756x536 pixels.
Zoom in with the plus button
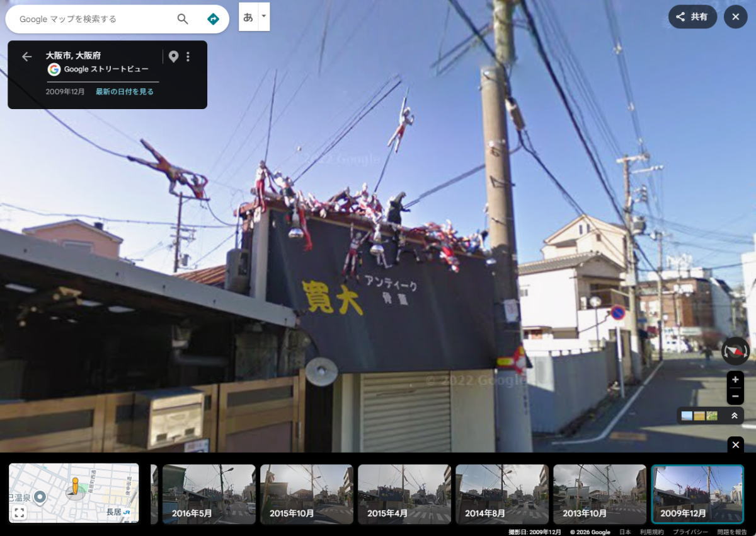tap(735, 380)
